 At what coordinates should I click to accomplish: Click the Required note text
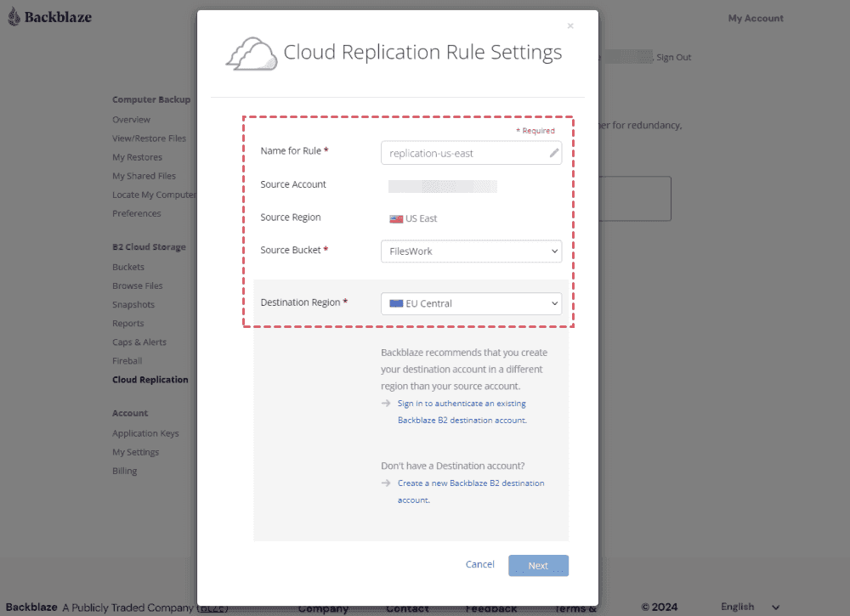pyautogui.click(x=535, y=131)
